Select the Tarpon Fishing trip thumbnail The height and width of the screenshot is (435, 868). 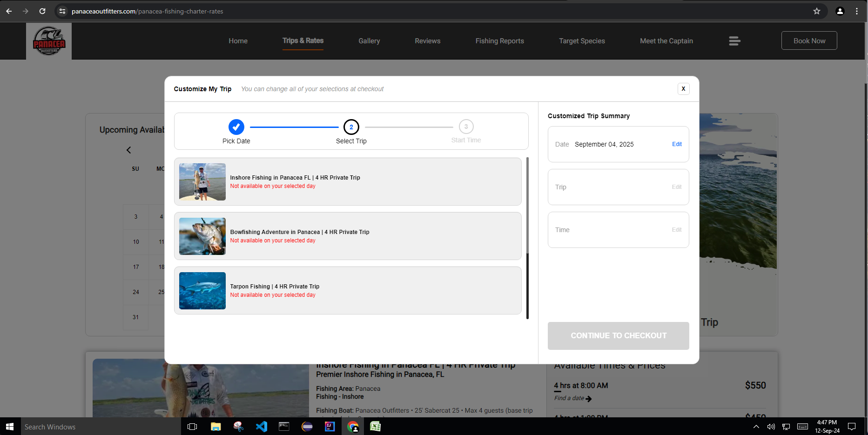pos(202,291)
